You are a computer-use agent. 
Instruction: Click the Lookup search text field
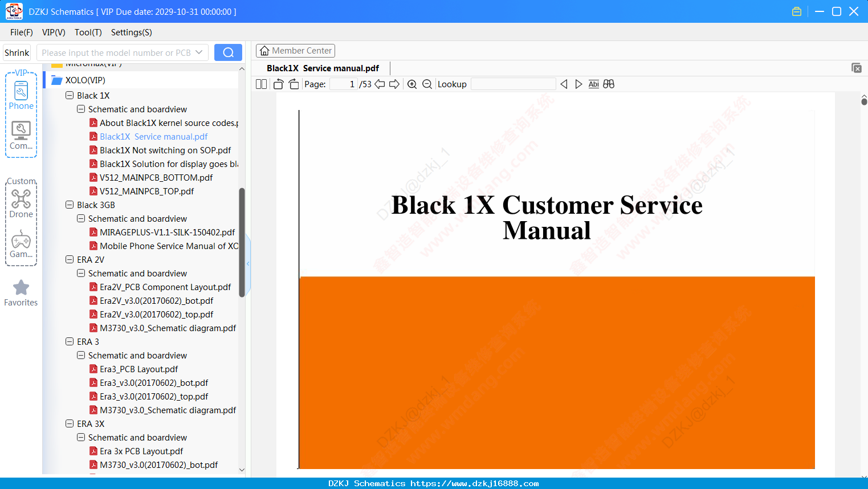tap(513, 84)
